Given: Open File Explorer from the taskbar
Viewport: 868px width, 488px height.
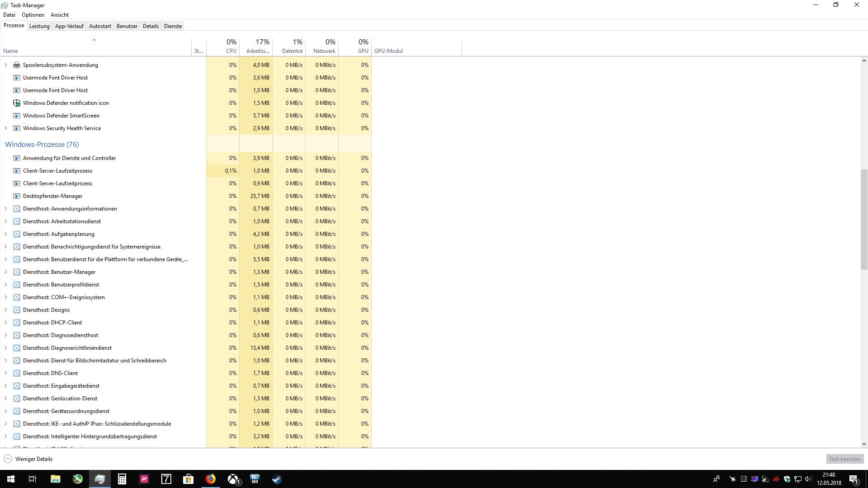Looking at the screenshot, I should [55, 479].
